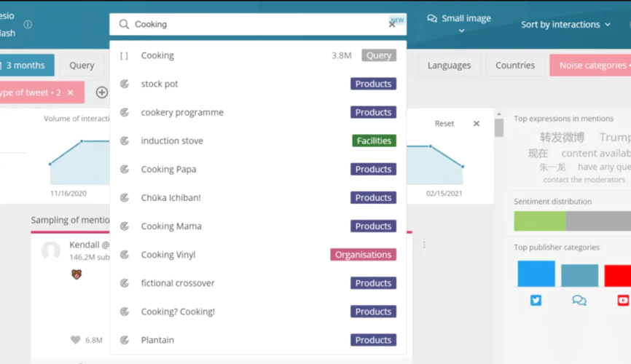Image resolution: width=631 pixels, height=364 pixels.
Task: Expand the Sort by interactions dropdown
Action: 565,25
